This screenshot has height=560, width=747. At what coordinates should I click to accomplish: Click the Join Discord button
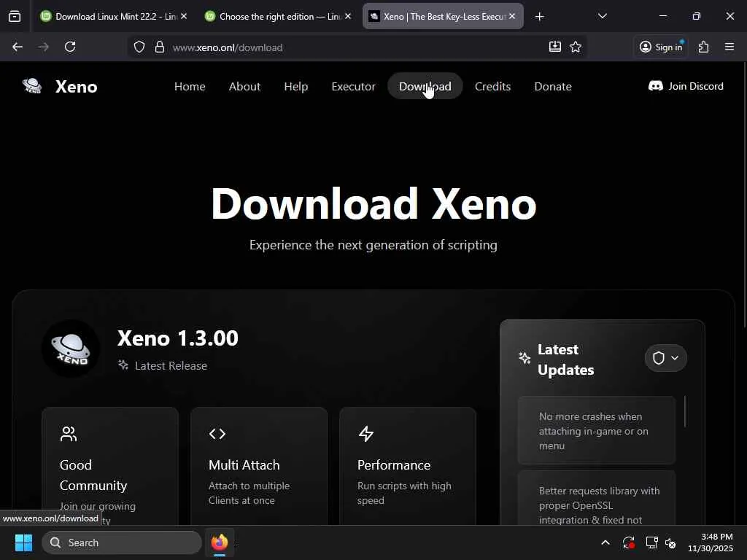pyautogui.click(x=686, y=86)
